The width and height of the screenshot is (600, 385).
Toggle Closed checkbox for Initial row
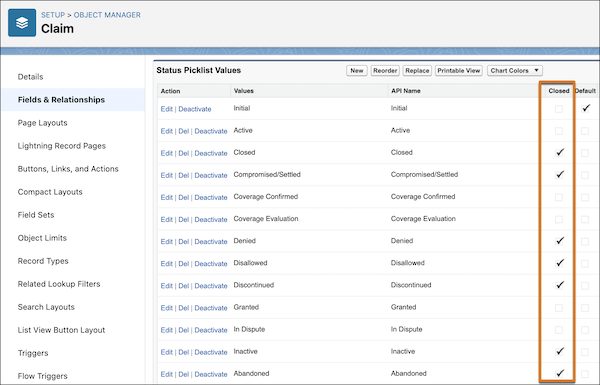[x=559, y=109]
